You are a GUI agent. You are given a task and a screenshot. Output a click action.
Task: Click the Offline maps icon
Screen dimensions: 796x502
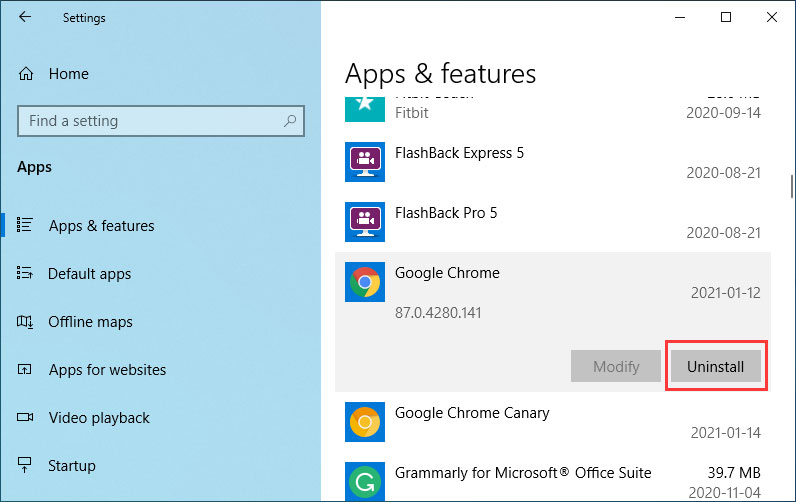[25, 321]
